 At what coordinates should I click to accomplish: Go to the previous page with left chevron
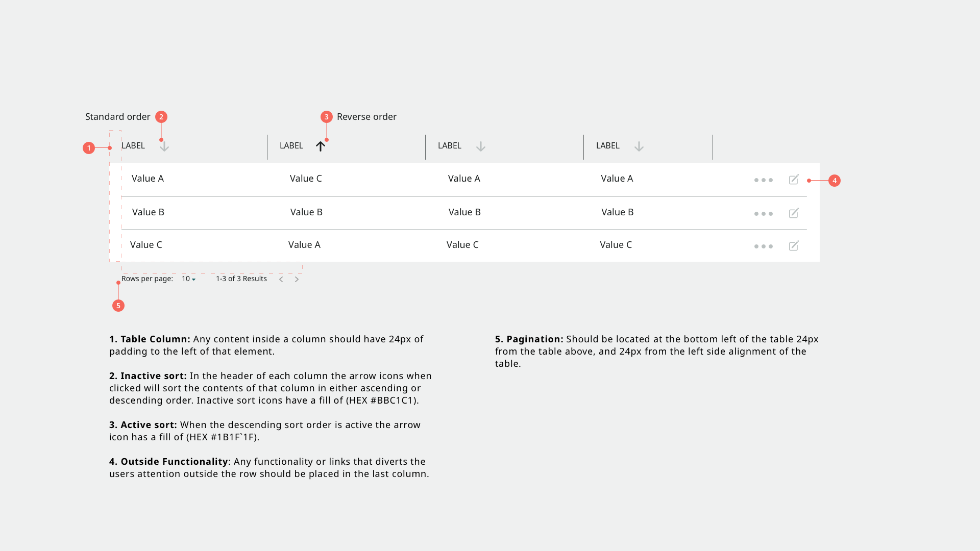[281, 279]
